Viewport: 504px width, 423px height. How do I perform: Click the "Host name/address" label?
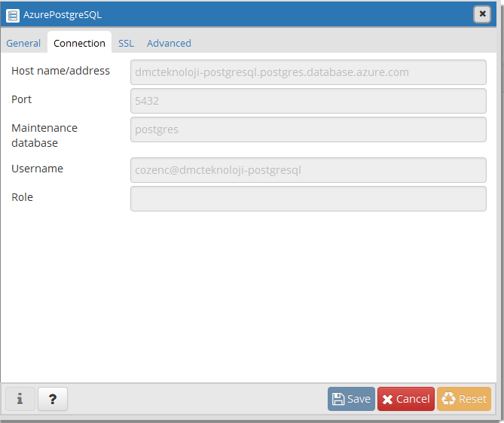click(x=60, y=71)
